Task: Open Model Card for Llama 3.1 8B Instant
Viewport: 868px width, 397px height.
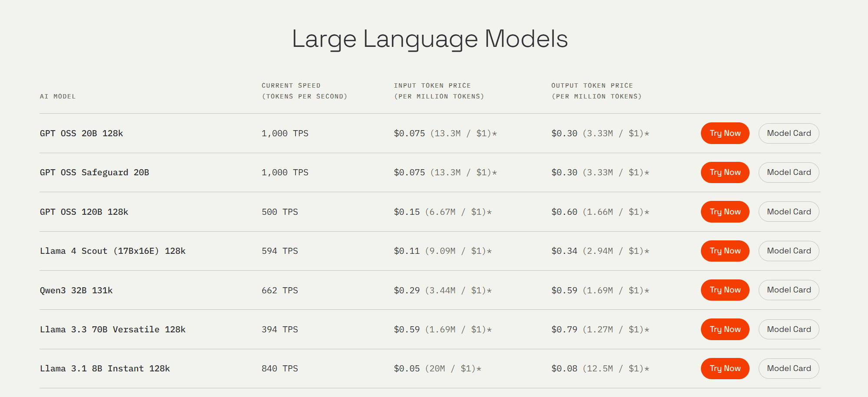Action: click(789, 368)
